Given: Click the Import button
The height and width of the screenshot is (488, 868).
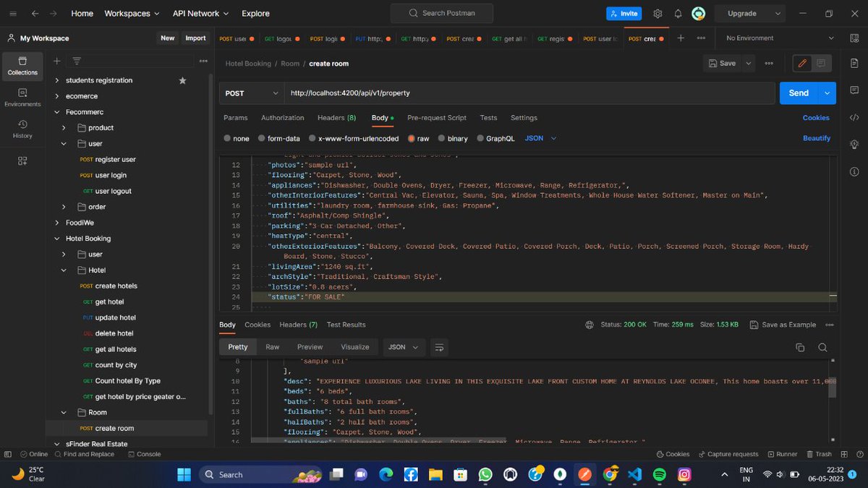Looking at the screenshot, I should coord(195,38).
